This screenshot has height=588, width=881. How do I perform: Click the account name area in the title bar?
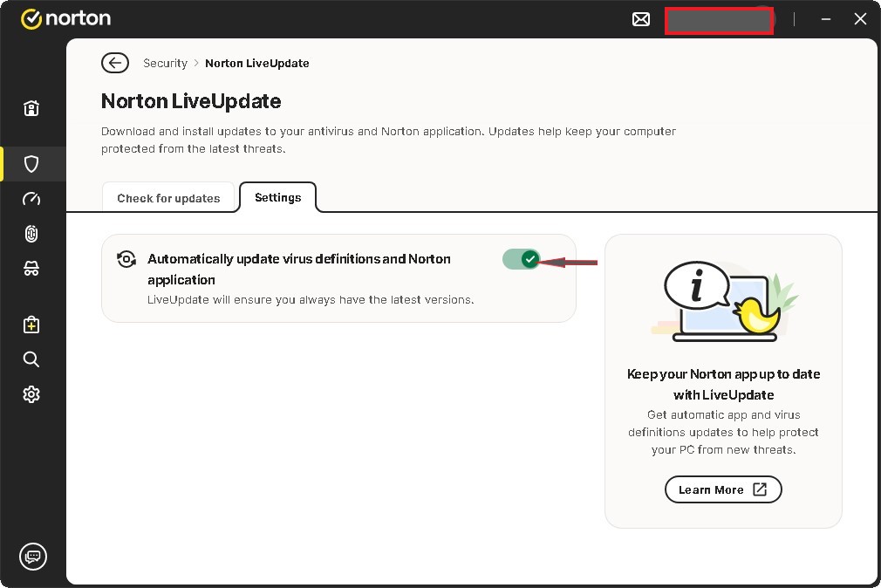coord(719,18)
